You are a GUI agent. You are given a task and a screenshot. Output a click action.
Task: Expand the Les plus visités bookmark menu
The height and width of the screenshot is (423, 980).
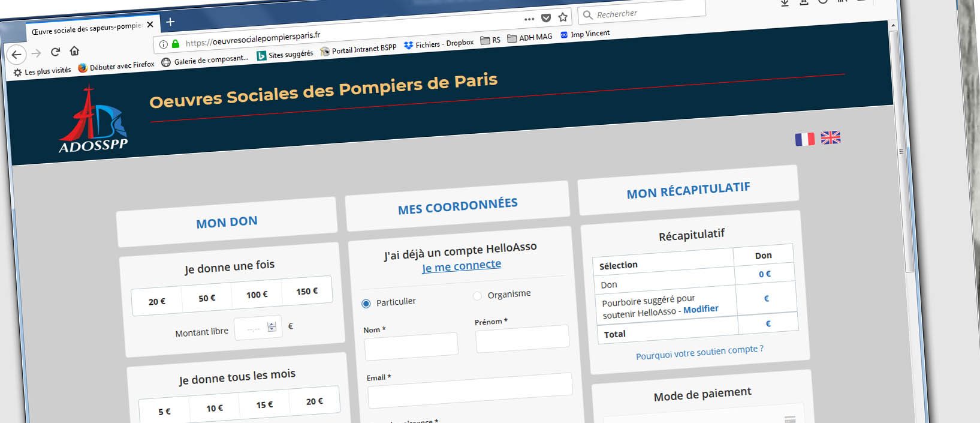(42, 71)
